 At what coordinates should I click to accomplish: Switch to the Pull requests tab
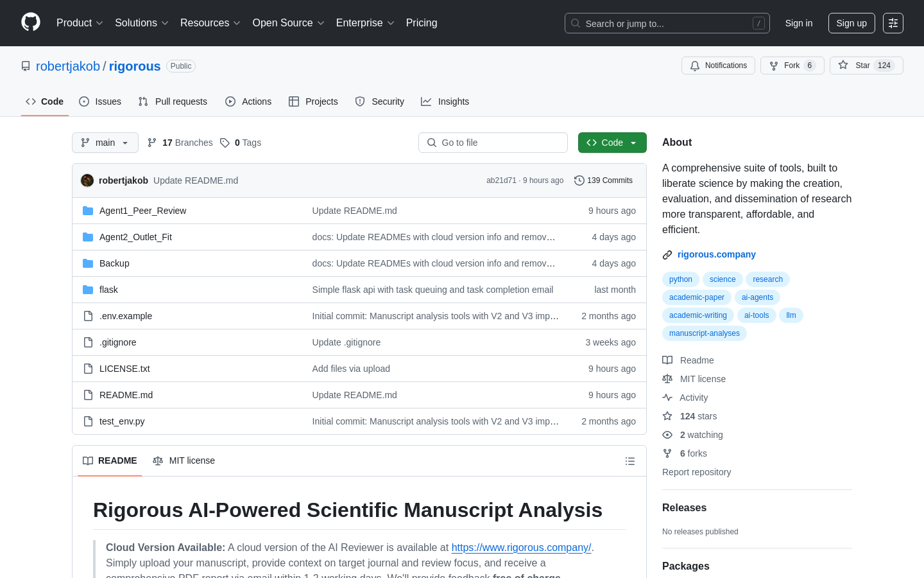pos(173,101)
